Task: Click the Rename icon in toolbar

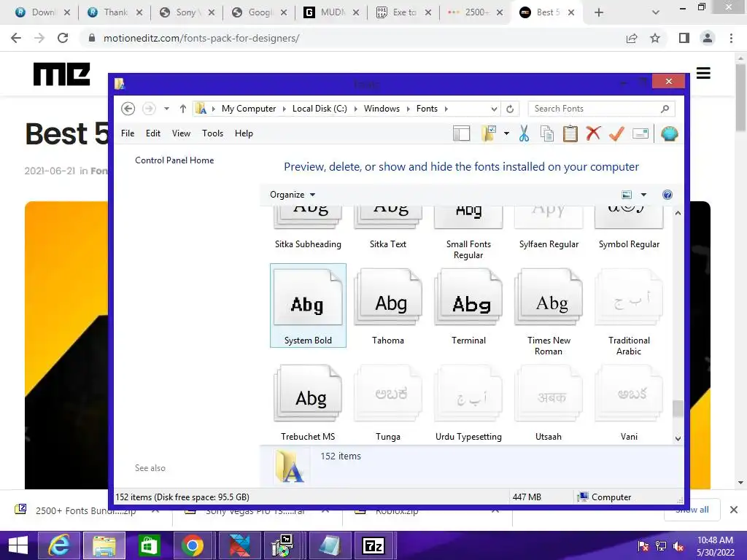Action: (640, 134)
